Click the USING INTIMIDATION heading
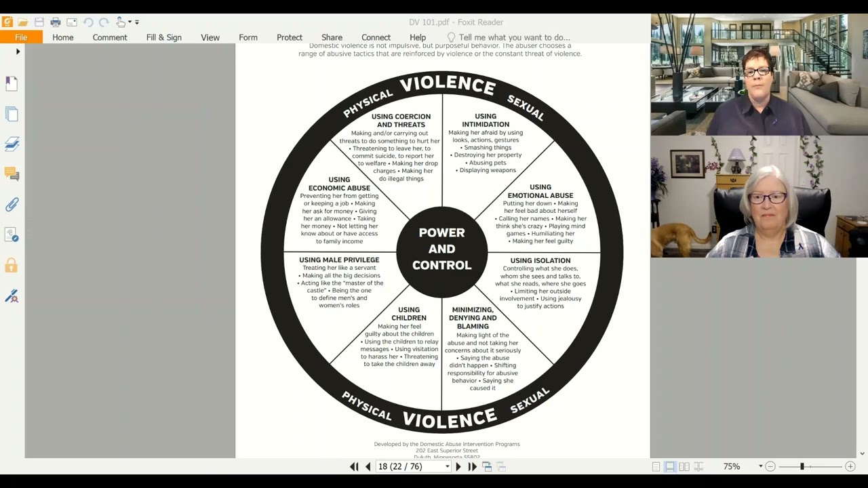This screenshot has width=868, height=488. click(x=486, y=120)
